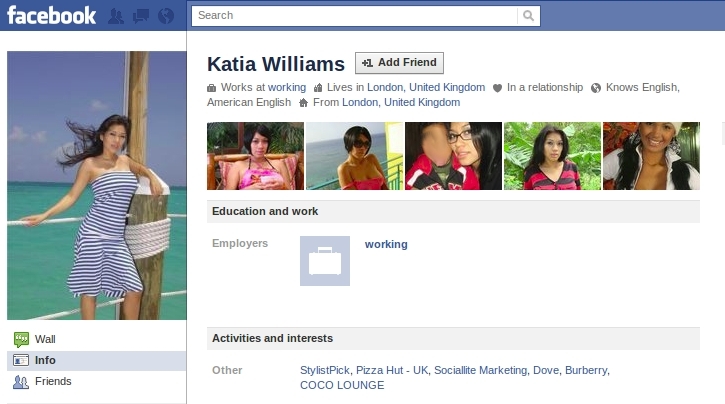This screenshot has height=404, width=725.
Task: Open the Pizza Hut - UK link
Action: pyautogui.click(x=392, y=370)
